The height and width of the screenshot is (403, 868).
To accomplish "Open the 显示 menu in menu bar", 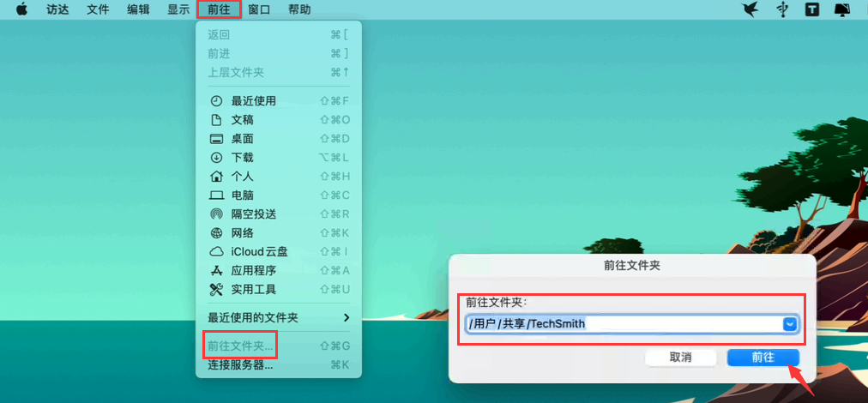I will click(x=178, y=9).
